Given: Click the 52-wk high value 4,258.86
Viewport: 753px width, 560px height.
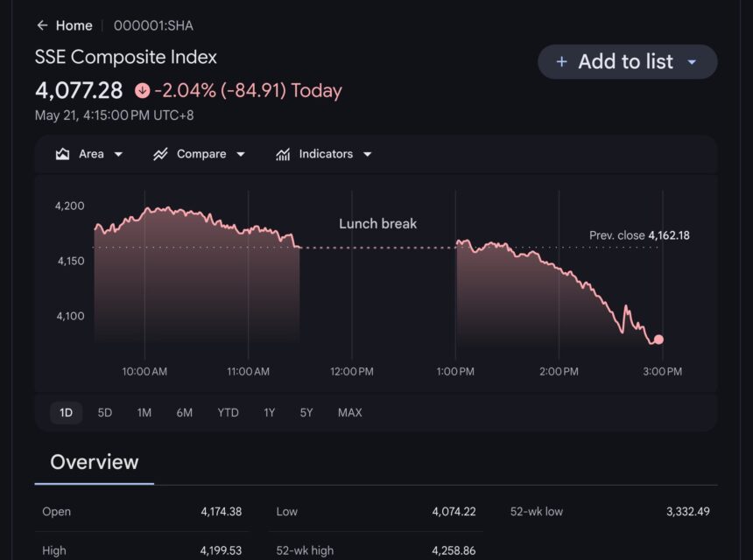Looking at the screenshot, I should tap(454, 550).
